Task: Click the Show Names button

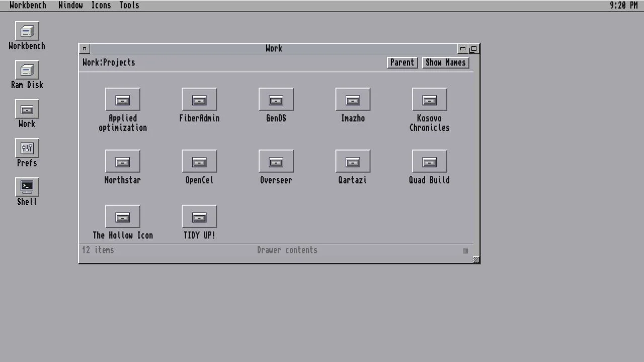Action: click(446, 62)
